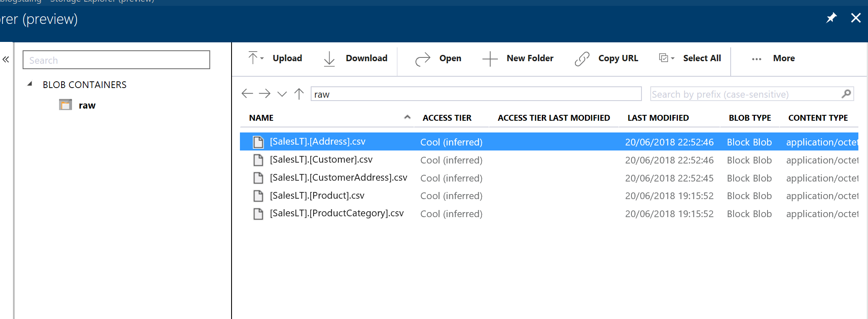Screen dimensions: 868x319
Task: Go back in folder navigation
Action: tap(247, 93)
